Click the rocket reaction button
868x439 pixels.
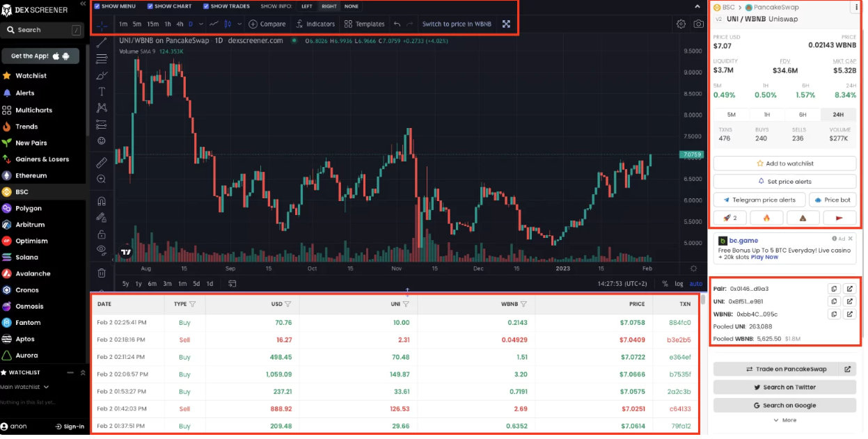(x=729, y=218)
